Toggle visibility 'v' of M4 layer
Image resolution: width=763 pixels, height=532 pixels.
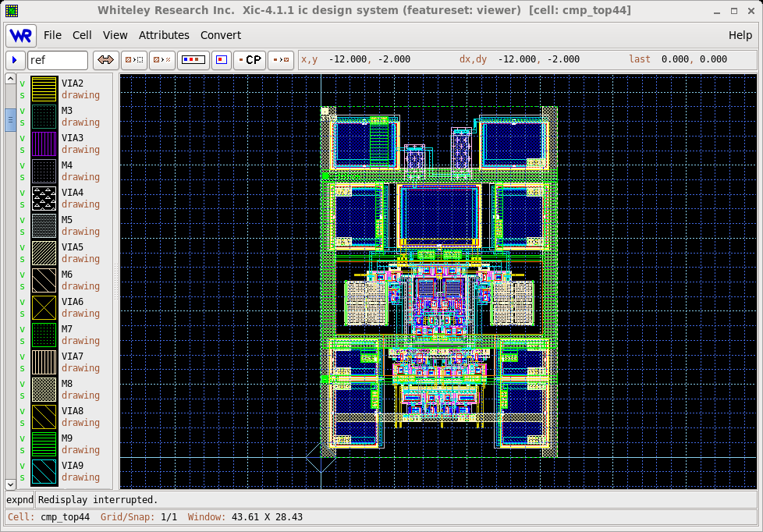23,165
